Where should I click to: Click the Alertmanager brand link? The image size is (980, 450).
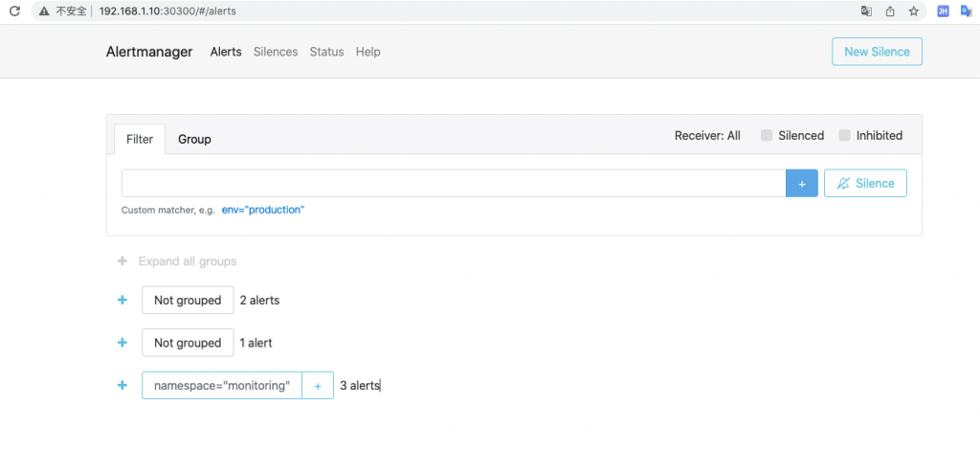click(x=149, y=52)
